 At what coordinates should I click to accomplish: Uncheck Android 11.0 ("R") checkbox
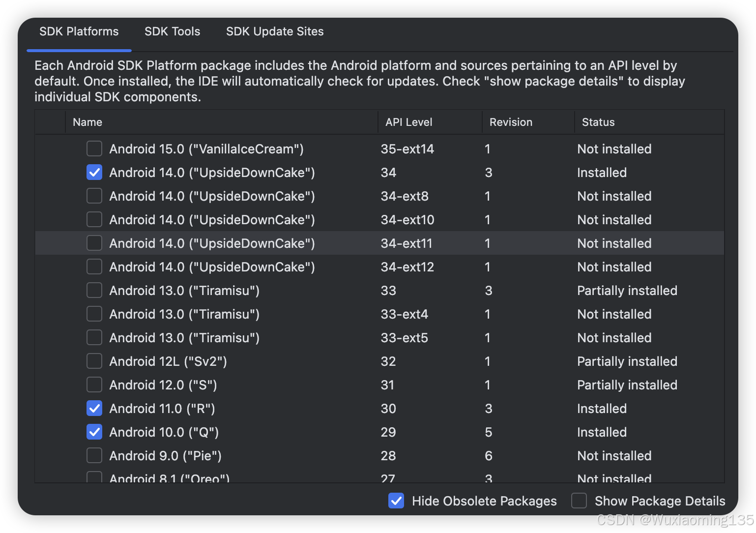(94, 408)
